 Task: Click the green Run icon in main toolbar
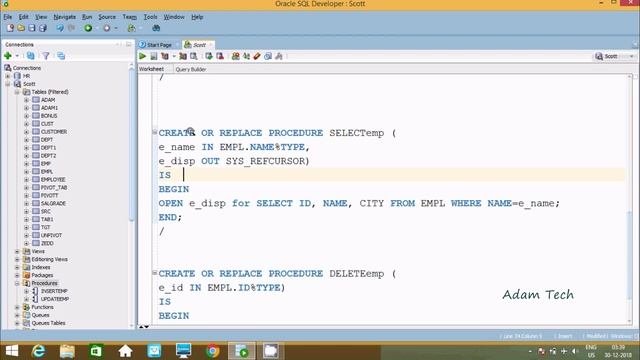click(x=88, y=28)
